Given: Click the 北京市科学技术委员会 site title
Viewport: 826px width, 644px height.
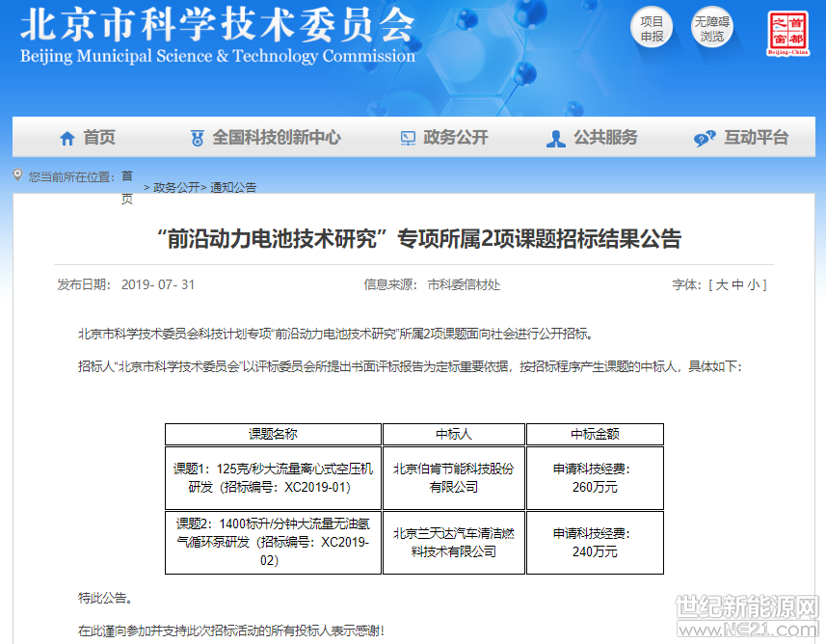Looking at the screenshot, I should click(x=217, y=25).
